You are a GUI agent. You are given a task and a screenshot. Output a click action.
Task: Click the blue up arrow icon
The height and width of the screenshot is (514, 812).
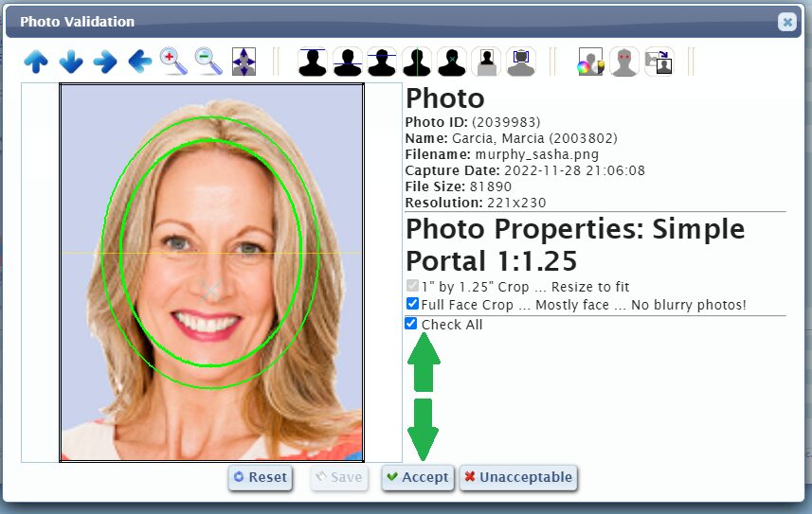pos(36,62)
